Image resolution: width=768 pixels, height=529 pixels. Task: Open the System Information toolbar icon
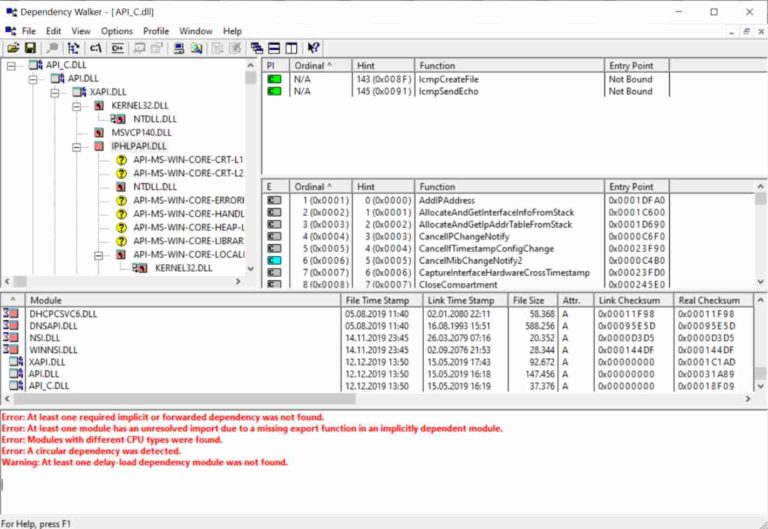pyautogui.click(x=179, y=48)
